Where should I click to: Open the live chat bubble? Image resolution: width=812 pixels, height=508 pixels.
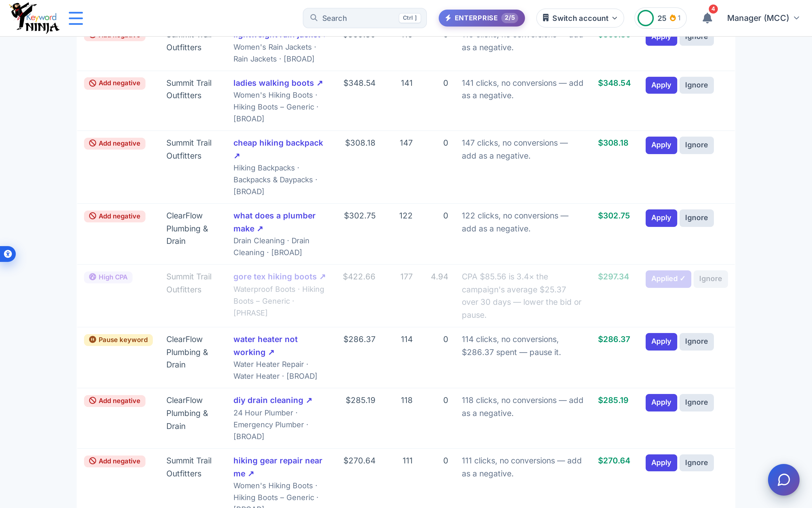(x=784, y=479)
